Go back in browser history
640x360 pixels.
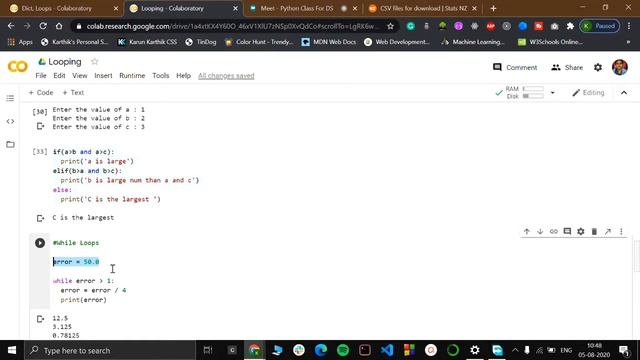pyautogui.click(x=11, y=26)
